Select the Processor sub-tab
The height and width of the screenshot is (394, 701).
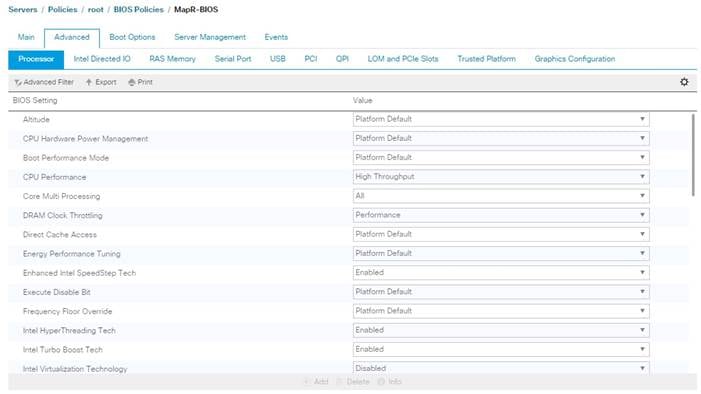(x=36, y=59)
